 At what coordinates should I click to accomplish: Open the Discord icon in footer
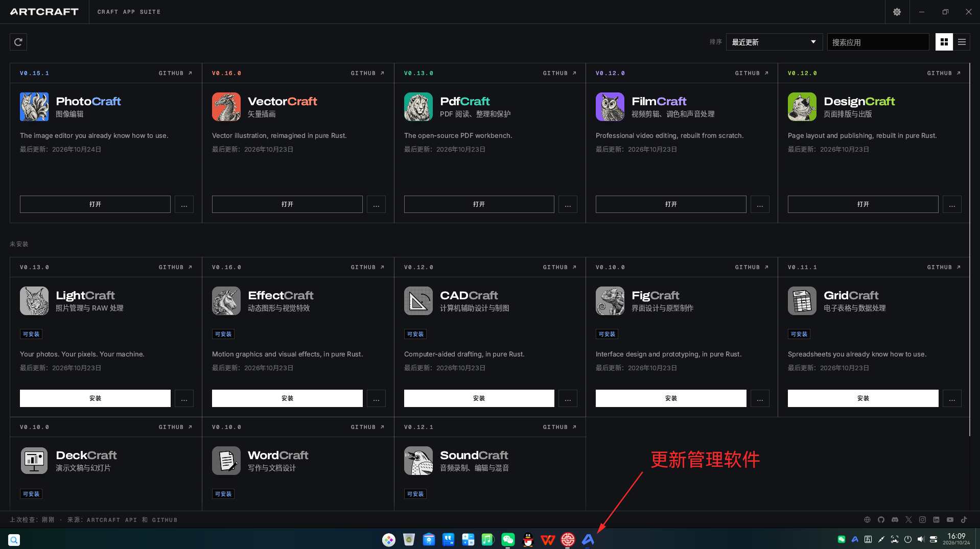point(895,520)
